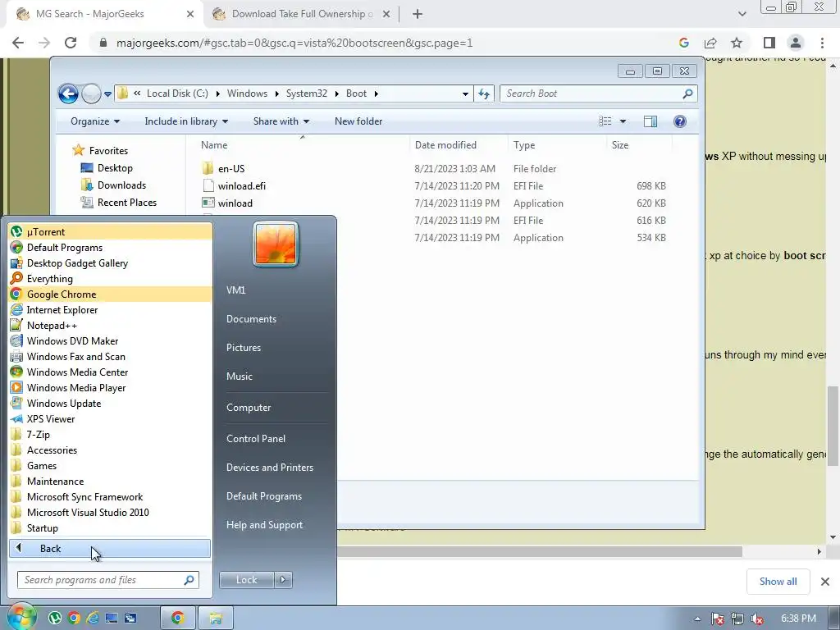The height and width of the screenshot is (630, 840).
Task: Expand the Microsoft Visual Studio 2010 folder
Action: click(111, 512)
